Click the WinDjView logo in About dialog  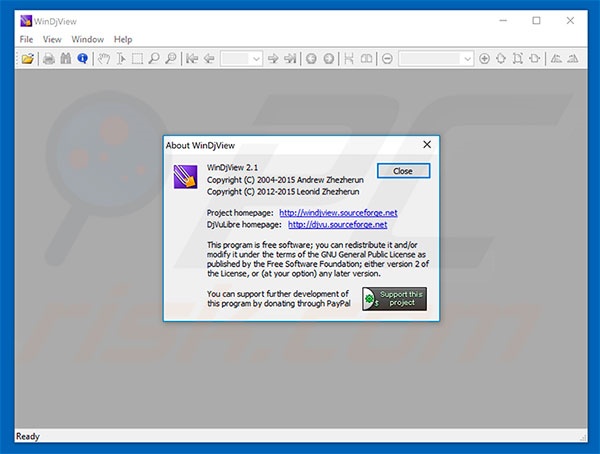(186, 177)
